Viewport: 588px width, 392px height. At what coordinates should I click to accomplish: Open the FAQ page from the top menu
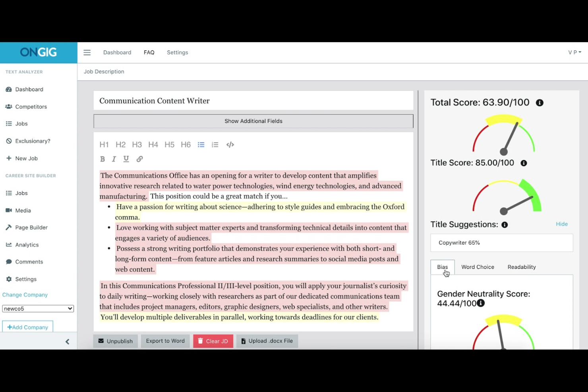point(149,52)
